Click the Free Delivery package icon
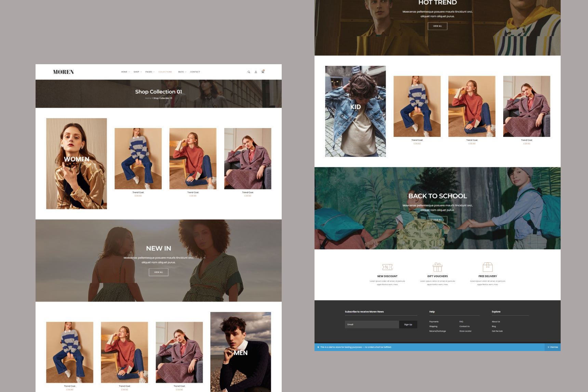 coord(488,267)
